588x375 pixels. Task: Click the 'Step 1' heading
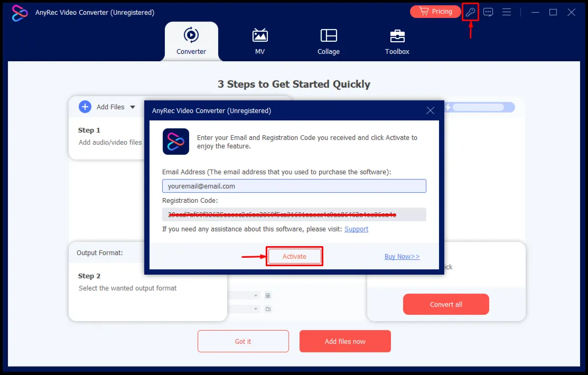(x=89, y=130)
